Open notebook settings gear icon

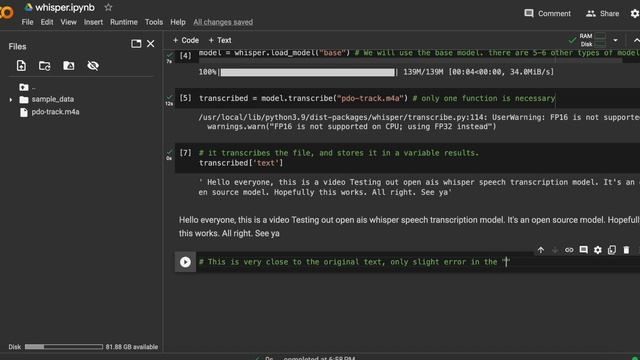(635, 13)
